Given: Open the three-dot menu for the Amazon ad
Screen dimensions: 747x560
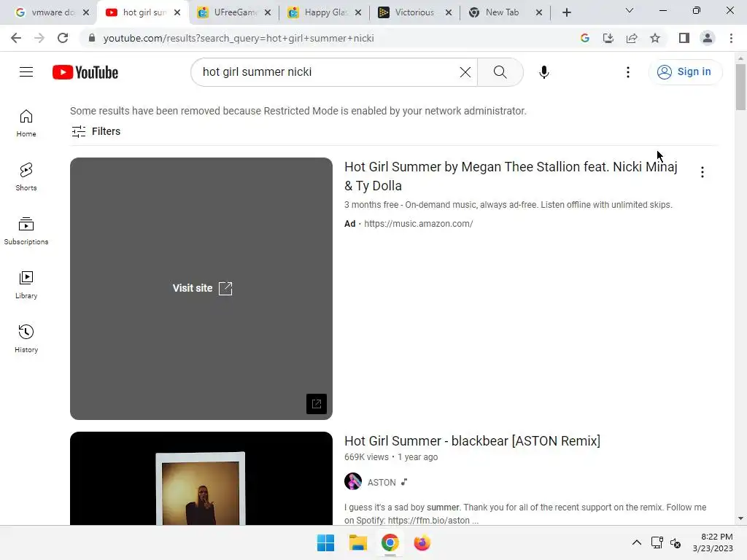Looking at the screenshot, I should [703, 172].
